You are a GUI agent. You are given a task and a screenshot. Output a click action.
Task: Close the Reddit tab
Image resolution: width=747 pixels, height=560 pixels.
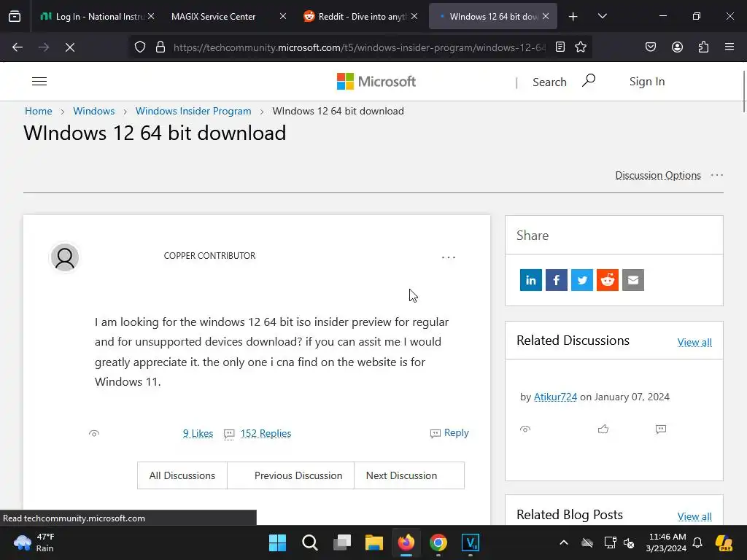click(414, 16)
